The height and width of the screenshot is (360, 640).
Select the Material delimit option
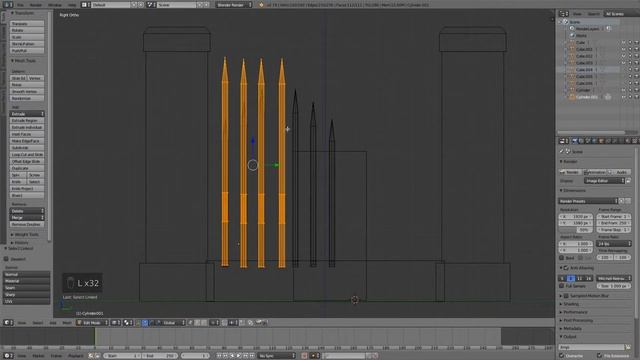pyautogui.click(x=27, y=281)
